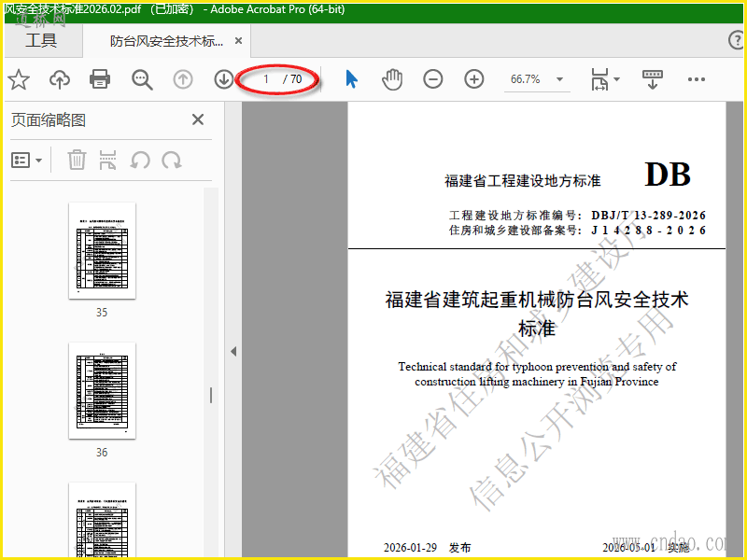
Task: Zoom in with plus button
Action: (x=474, y=79)
